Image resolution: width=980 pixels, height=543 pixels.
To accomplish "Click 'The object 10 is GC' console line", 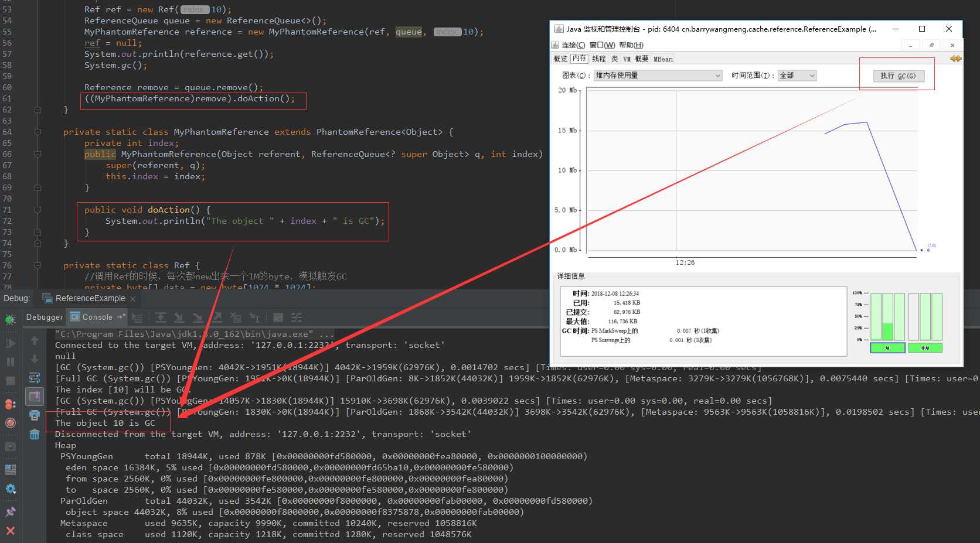I will pyautogui.click(x=106, y=423).
